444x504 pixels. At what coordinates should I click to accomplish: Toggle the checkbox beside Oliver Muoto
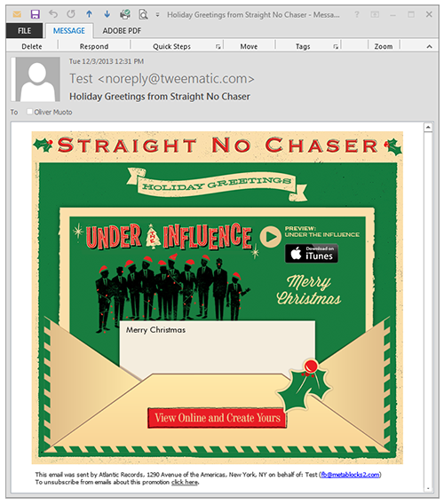click(x=29, y=112)
